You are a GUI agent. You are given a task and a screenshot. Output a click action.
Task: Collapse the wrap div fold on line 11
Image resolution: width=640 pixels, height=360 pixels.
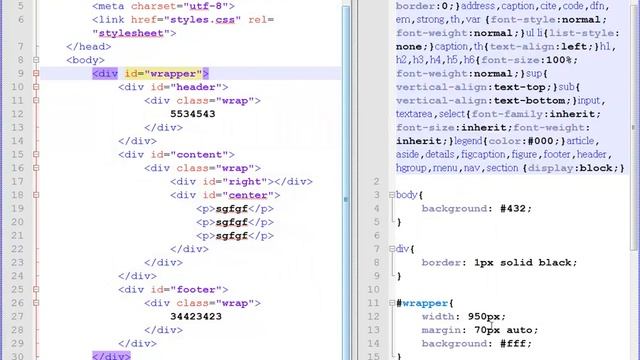pyautogui.click(x=36, y=100)
